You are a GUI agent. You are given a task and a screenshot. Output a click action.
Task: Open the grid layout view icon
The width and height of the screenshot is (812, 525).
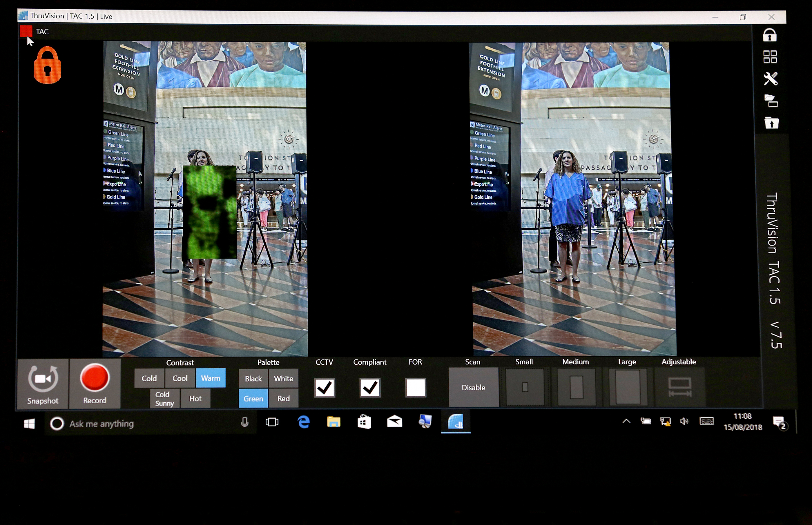tap(770, 57)
